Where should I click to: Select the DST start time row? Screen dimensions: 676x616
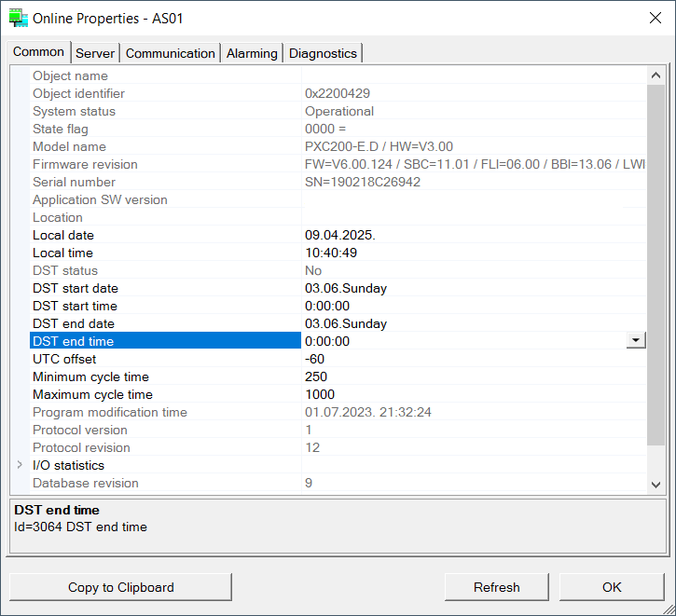point(338,306)
